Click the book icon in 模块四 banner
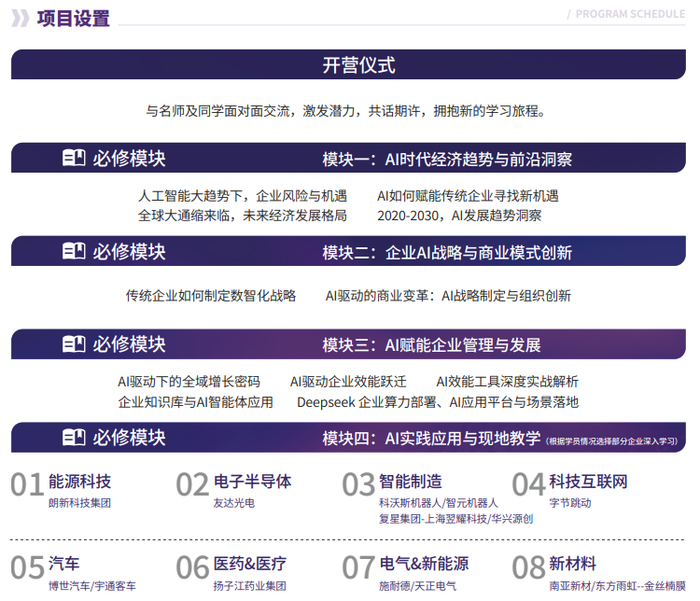Screen dimensions: 700x601 pyautogui.click(x=74, y=437)
